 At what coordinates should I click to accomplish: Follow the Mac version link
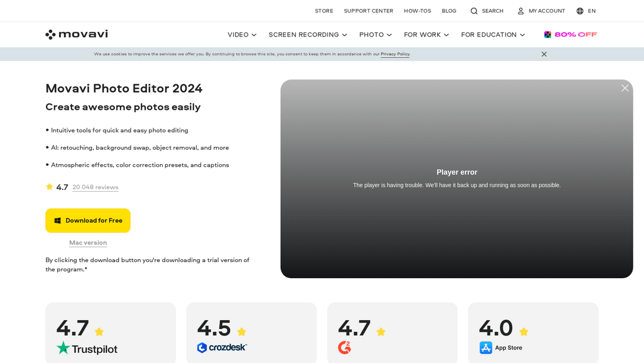pyautogui.click(x=88, y=242)
